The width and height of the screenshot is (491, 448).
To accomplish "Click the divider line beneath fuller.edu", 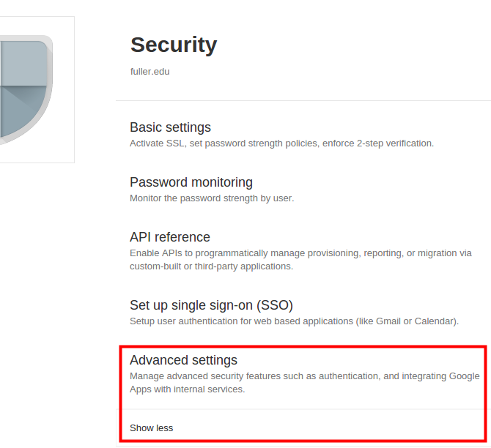I will pos(303,101).
